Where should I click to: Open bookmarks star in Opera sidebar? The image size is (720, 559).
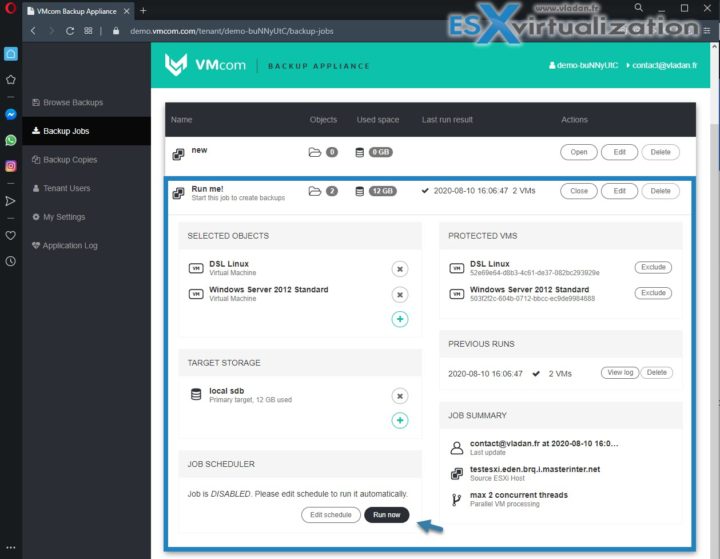(11, 80)
